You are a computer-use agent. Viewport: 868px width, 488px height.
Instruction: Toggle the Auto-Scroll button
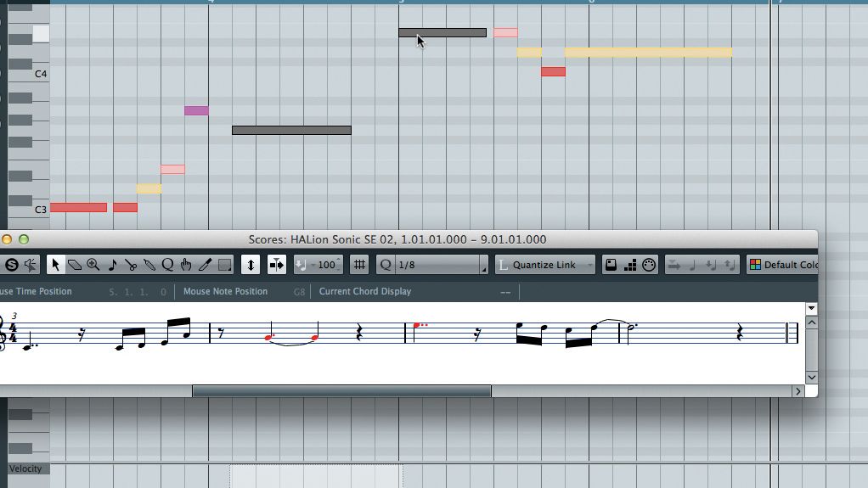(x=276, y=265)
